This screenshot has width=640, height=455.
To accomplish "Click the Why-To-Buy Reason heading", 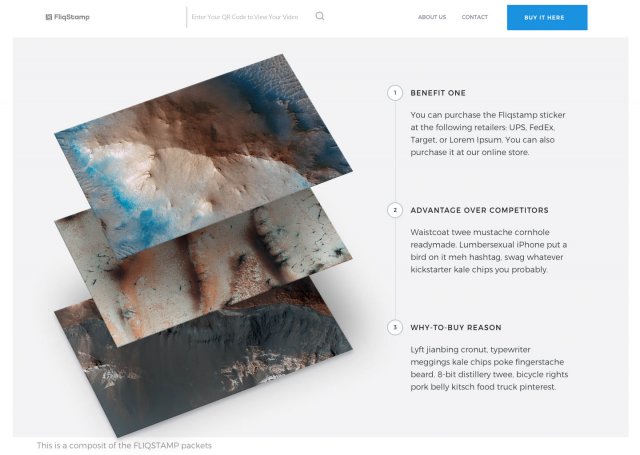I will point(456,328).
